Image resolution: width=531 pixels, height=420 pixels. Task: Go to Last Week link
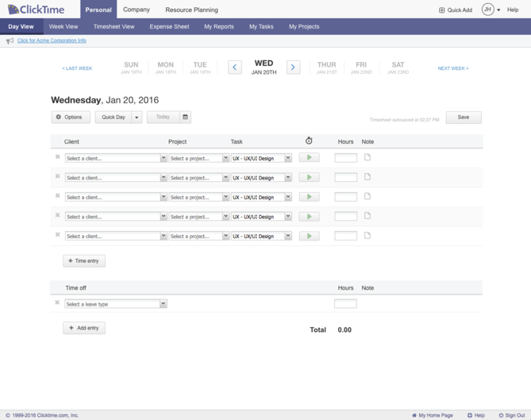(x=77, y=68)
